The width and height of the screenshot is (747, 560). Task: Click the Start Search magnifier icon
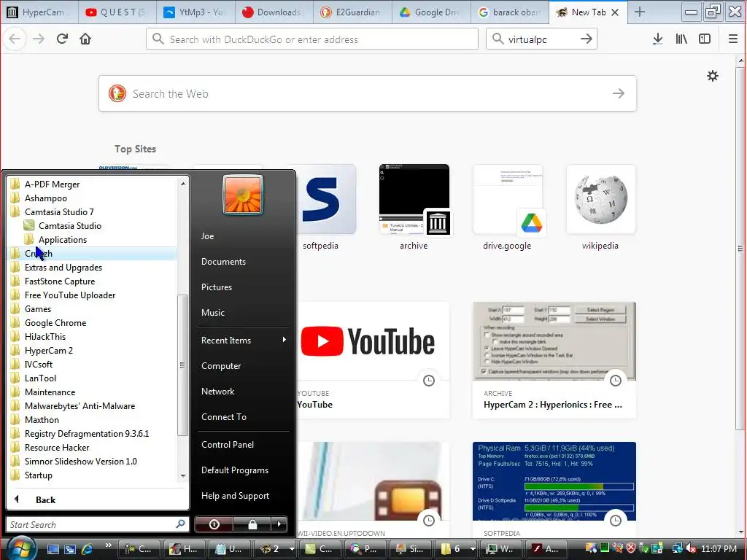[180, 524]
